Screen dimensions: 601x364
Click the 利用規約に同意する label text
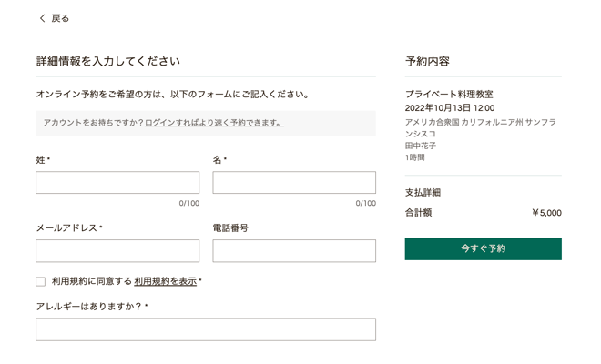tap(92, 281)
